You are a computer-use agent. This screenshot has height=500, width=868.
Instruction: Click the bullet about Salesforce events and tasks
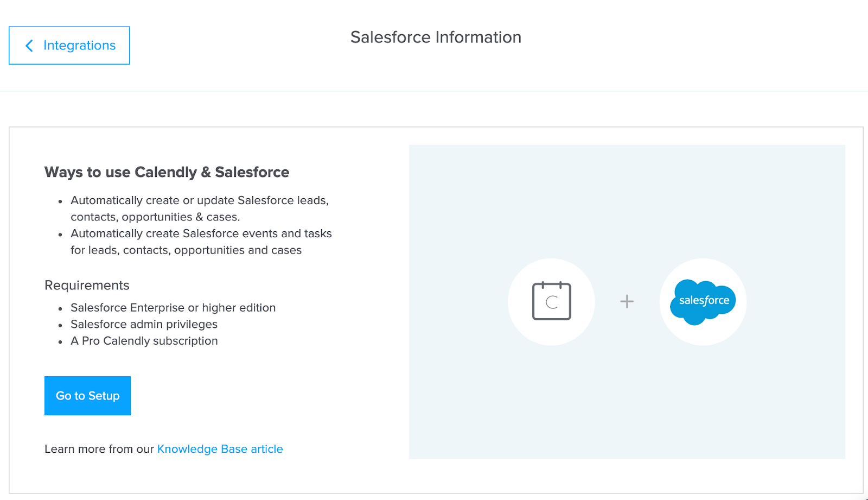[201, 242]
